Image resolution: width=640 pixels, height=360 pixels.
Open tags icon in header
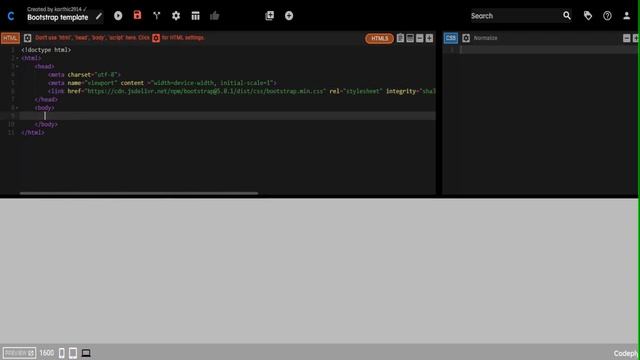588,16
